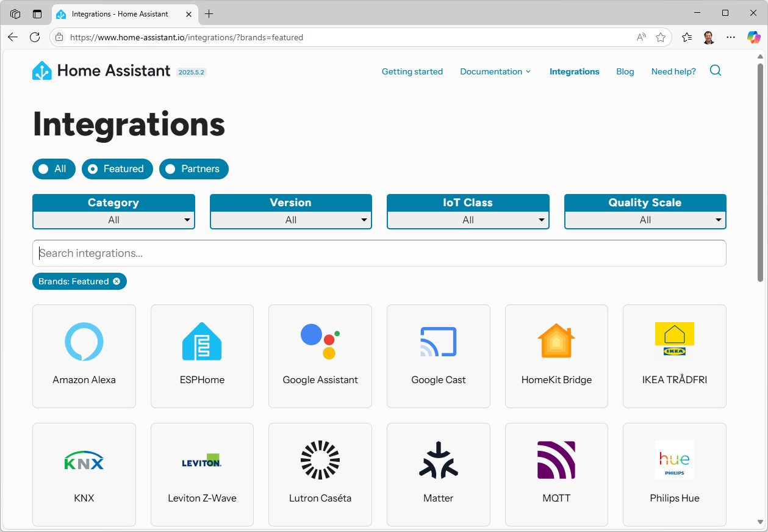
Task: Launch Copilot from the toolbar
Action: tap(754, 37)
